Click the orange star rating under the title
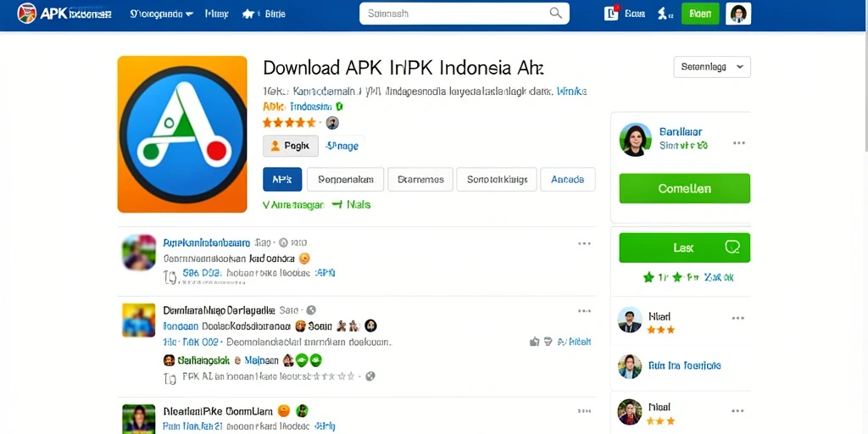The width and height of the screenshot is (868, 434). click(x=290, y=122)
